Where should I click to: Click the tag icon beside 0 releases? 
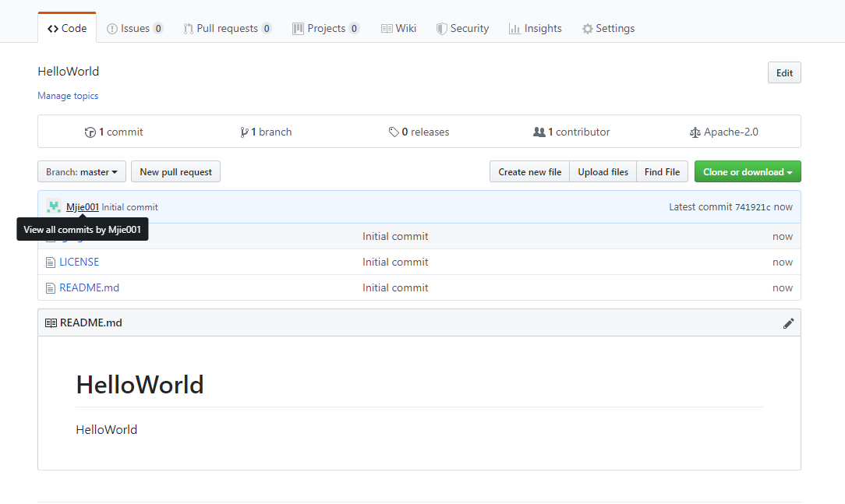click(394, 132)
